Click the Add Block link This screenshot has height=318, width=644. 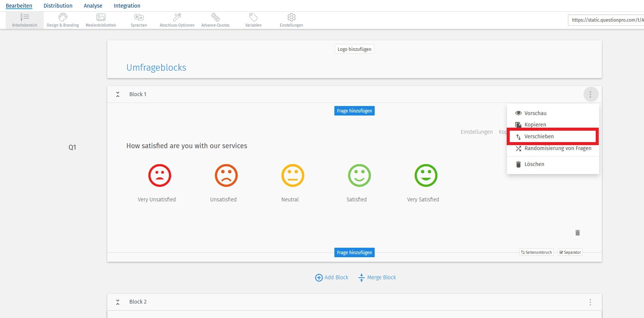point(332,278)
